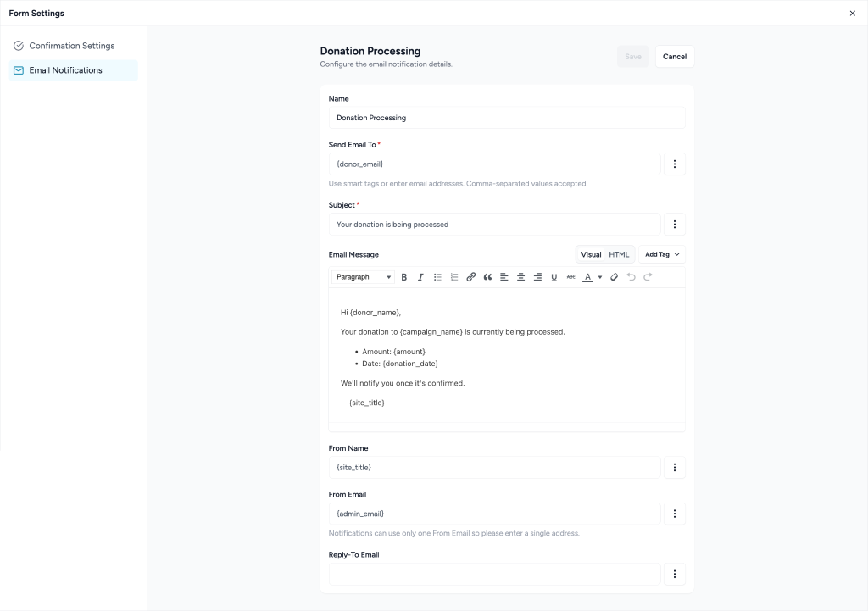Focus the From Email field
868x611 pixels.
point(494,514)
